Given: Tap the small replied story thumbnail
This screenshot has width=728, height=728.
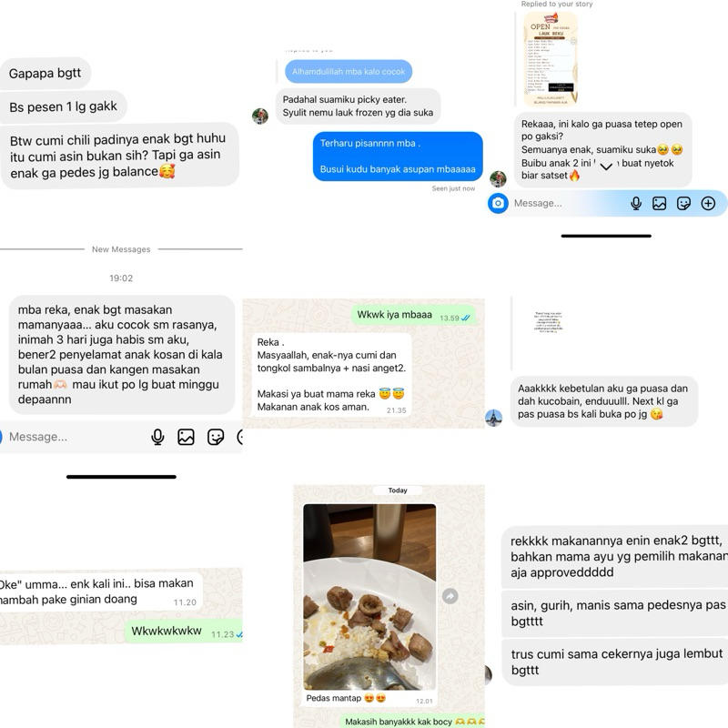Looking at the screenshot, I should 549,322.
